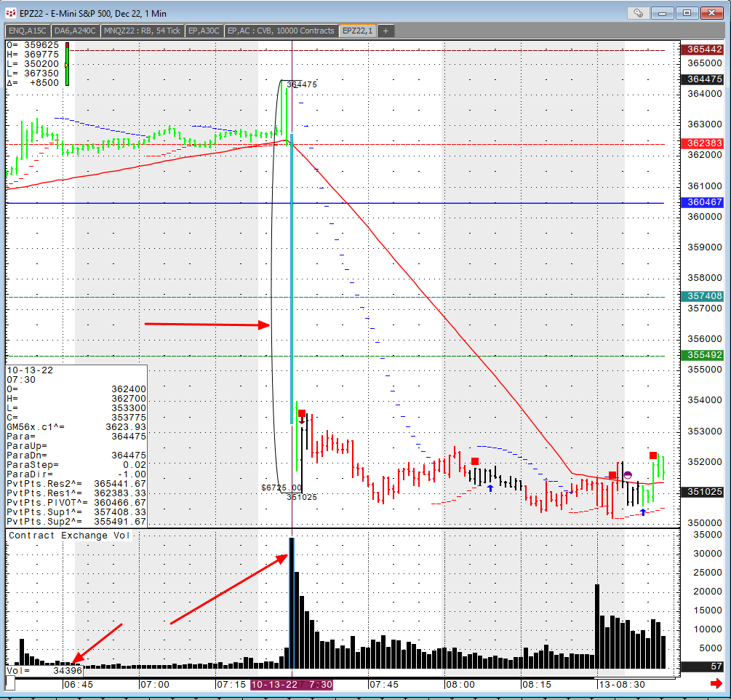Close the EPZ22 chart window
Screen dimensions: 731x700
[x=712, y=13]
